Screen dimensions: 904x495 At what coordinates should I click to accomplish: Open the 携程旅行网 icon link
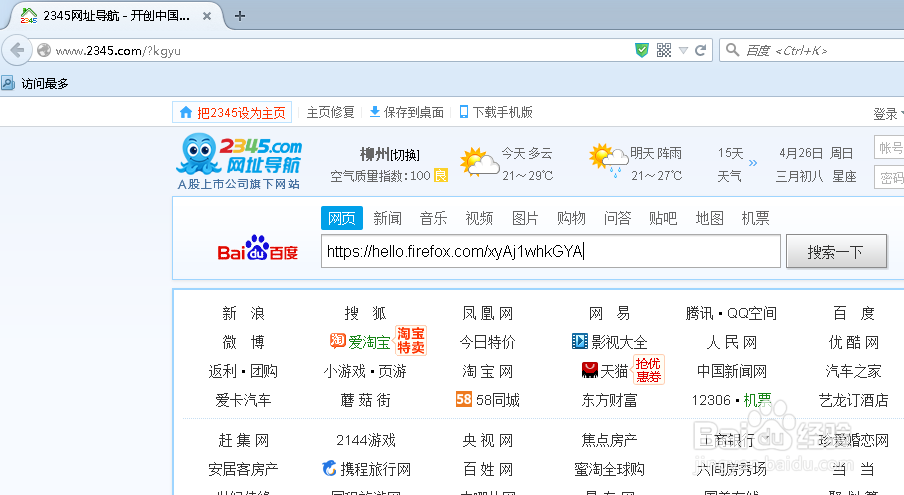[367, 468]
